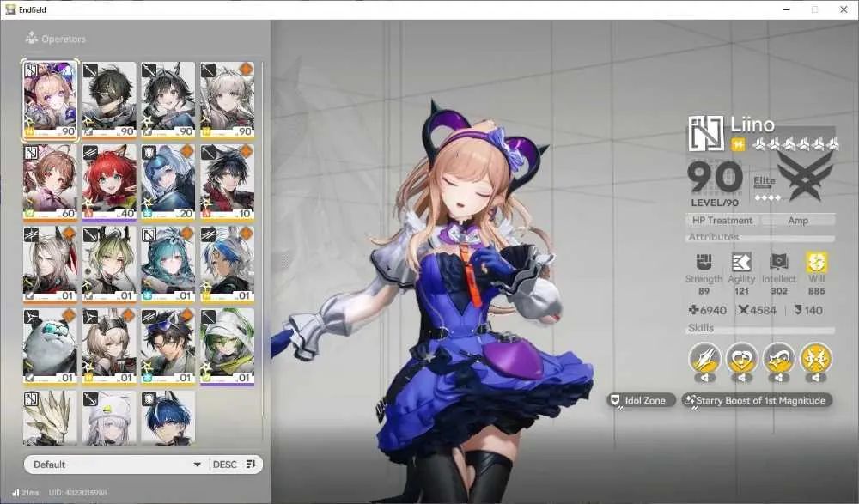This screenshot has width=859, height=504.
Task: Select the green-hooded operator card
Action: (227, 347)
